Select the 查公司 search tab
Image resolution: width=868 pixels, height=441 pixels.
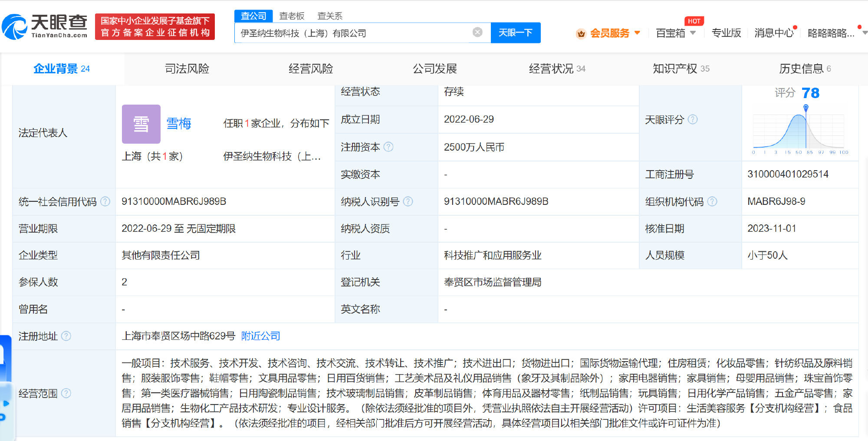pyautogui.click(x=253, y=16)
